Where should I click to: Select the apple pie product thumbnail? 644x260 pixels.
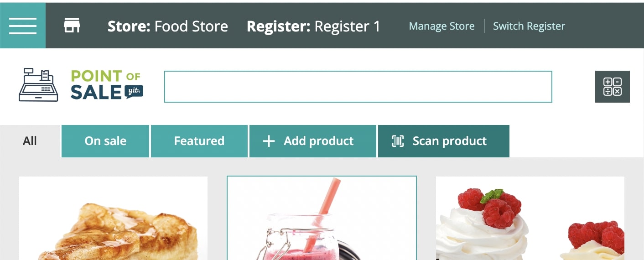coord(113,218)
